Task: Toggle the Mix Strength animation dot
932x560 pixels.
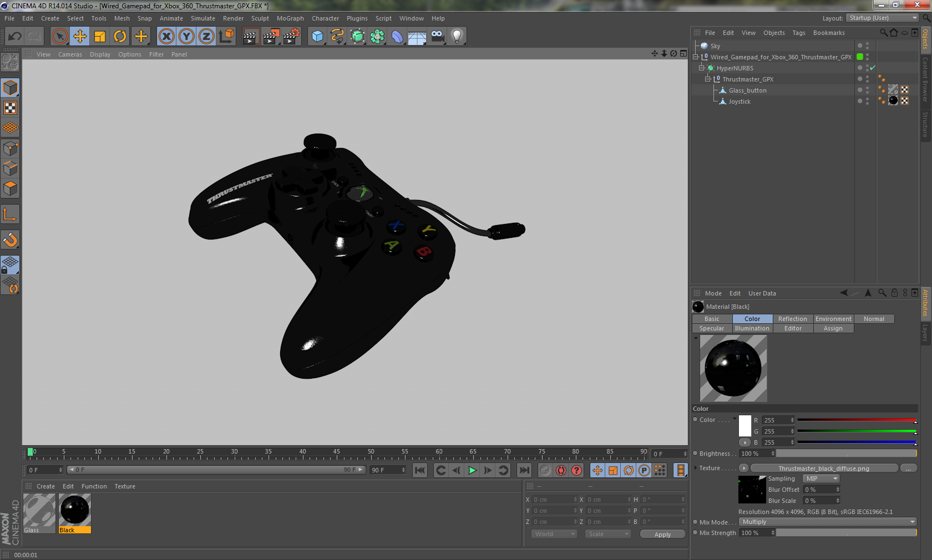Action: coord(695,533)
